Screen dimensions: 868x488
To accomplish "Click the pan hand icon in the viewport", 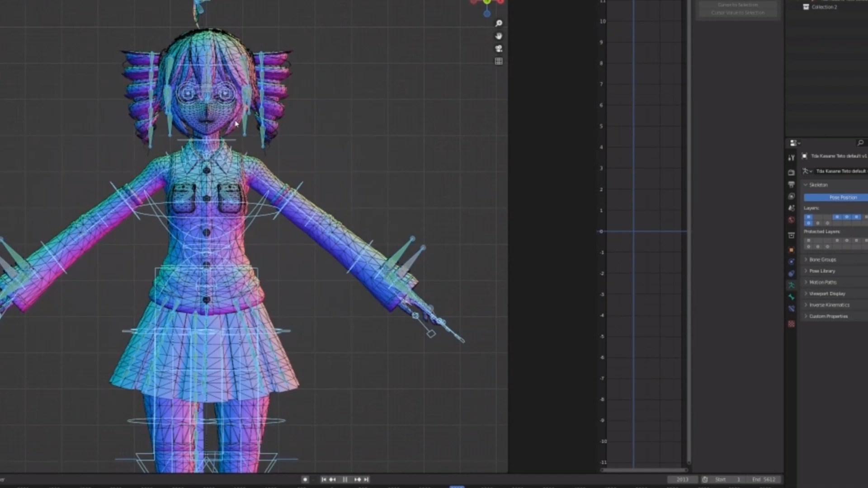I will coord(499,36).
